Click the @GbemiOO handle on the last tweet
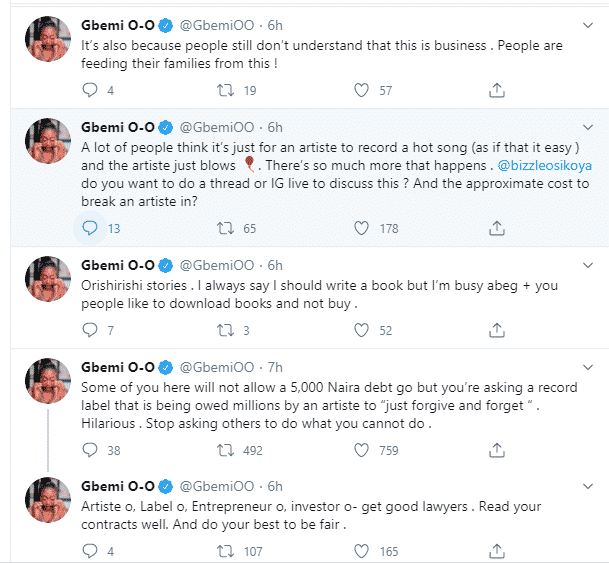This screenshot has height=563, width=609. [219, 486]
